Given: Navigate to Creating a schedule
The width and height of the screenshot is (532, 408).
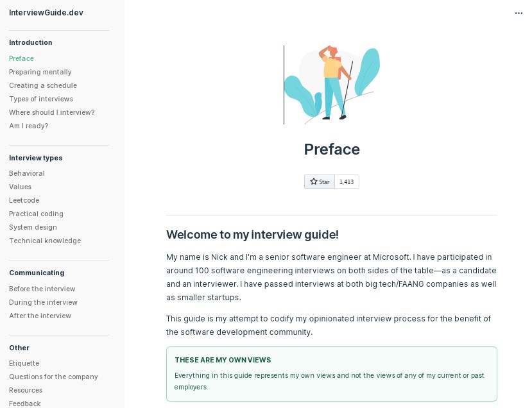Looking at the screenshot, I should coord(43,85).
